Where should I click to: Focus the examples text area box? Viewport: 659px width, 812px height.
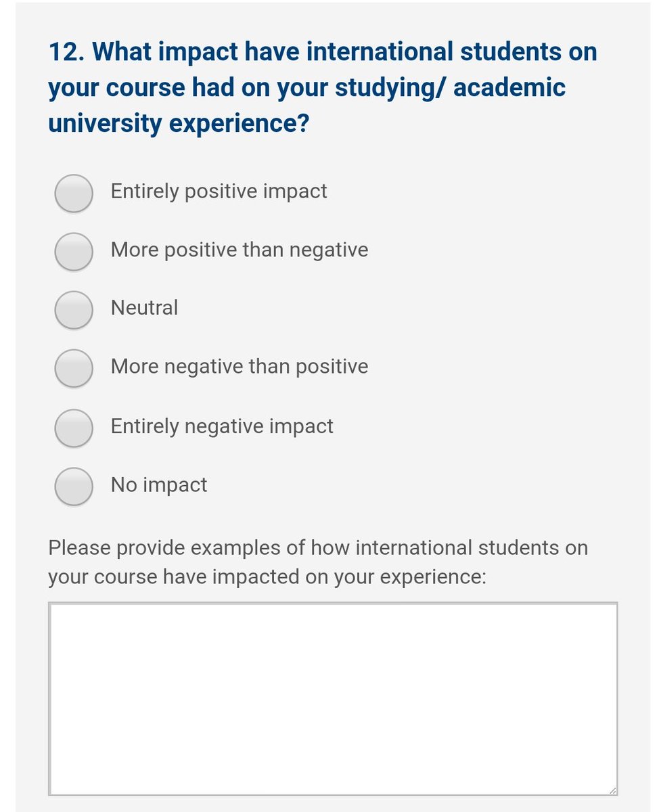[x=333, y=699]
